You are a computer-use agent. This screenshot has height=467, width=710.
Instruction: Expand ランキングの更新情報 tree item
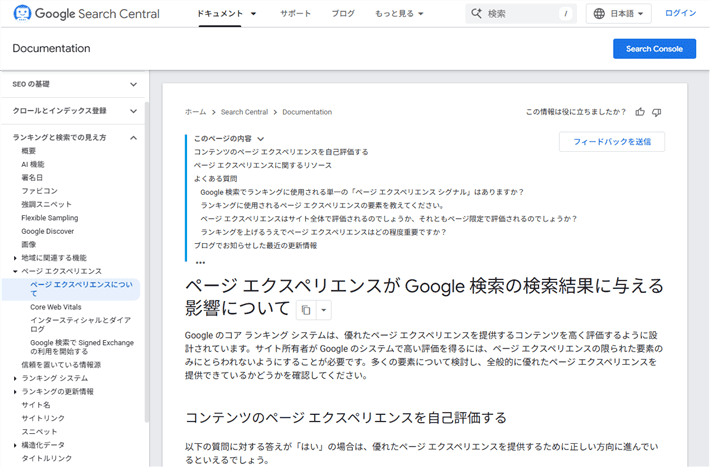[15, 392]
